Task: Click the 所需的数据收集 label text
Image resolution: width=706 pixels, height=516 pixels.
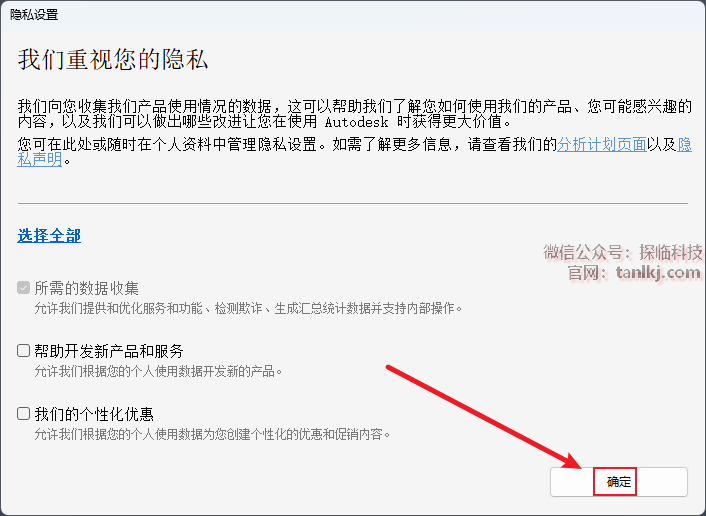Action: click(86, 288)
